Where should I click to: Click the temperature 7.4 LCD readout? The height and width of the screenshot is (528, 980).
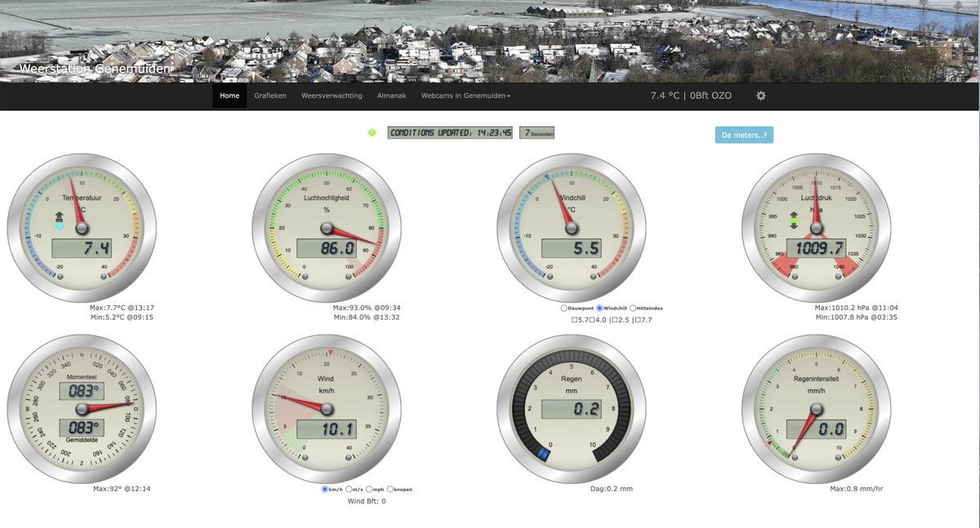click(81, 248)
